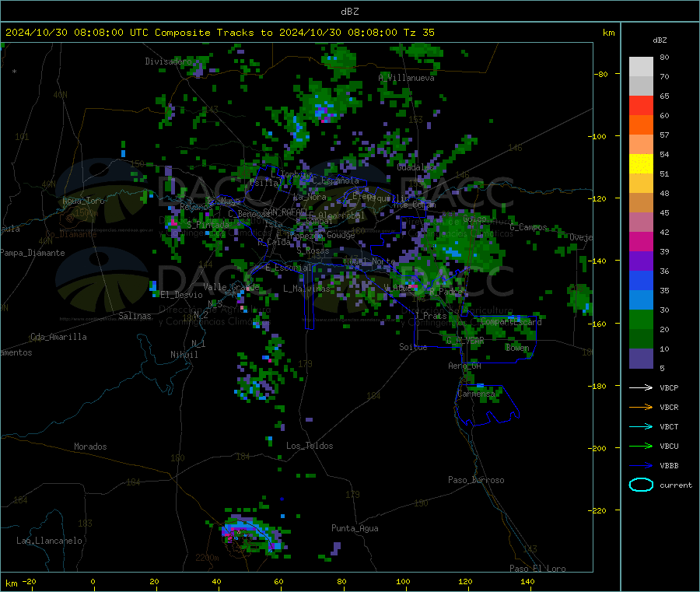The height and width of the screenshot is (592, 700).
Task: Click the Agua_Toro map label
Action: [83, 201]
